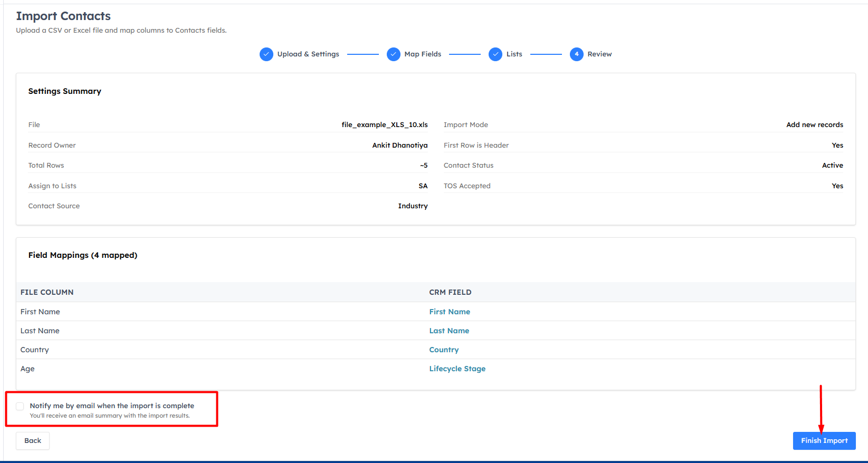Click the Upload a CSV or Excel subtitle

(x=121, y=31)
